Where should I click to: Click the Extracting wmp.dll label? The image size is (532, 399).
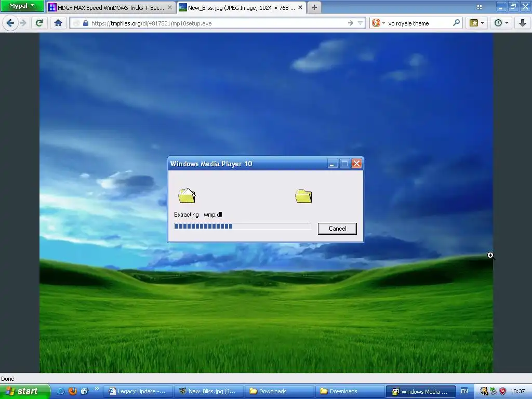pos(198,215)
